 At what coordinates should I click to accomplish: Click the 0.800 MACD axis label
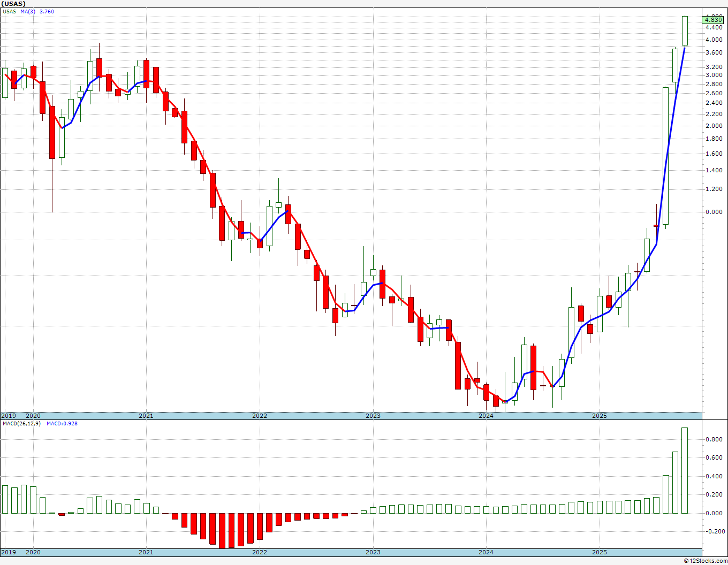(x=714, y=440)
